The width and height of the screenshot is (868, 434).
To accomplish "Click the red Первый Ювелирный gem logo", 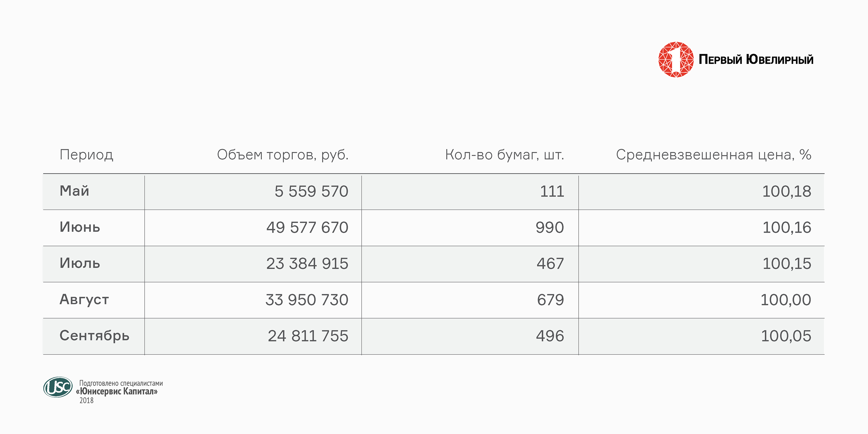I will click(676, 60).
